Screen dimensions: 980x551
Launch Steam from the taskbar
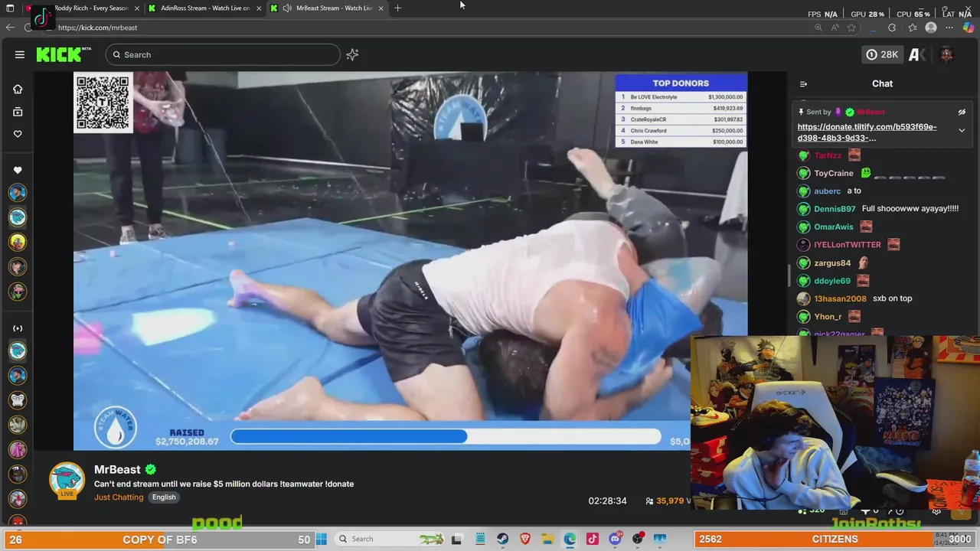(503, 539)
